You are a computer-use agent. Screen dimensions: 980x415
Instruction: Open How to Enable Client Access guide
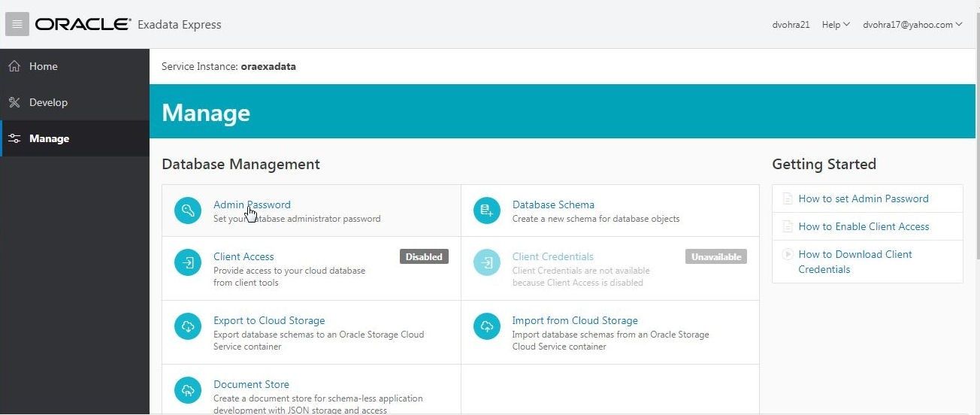pos(864,226)
